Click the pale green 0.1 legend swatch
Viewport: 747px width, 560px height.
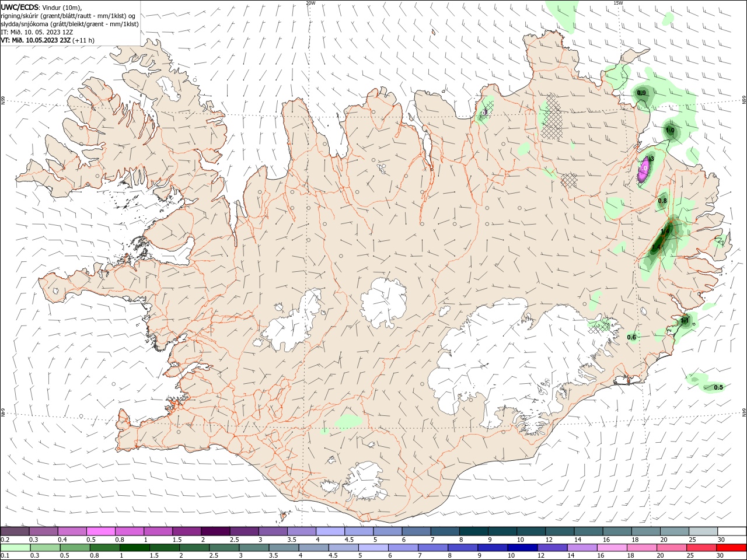(x=16, y=548)
